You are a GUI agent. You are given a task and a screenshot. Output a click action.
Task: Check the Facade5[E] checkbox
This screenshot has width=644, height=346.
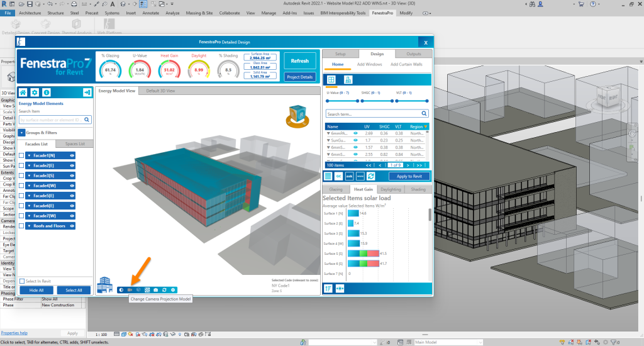(x=21, y=196)
